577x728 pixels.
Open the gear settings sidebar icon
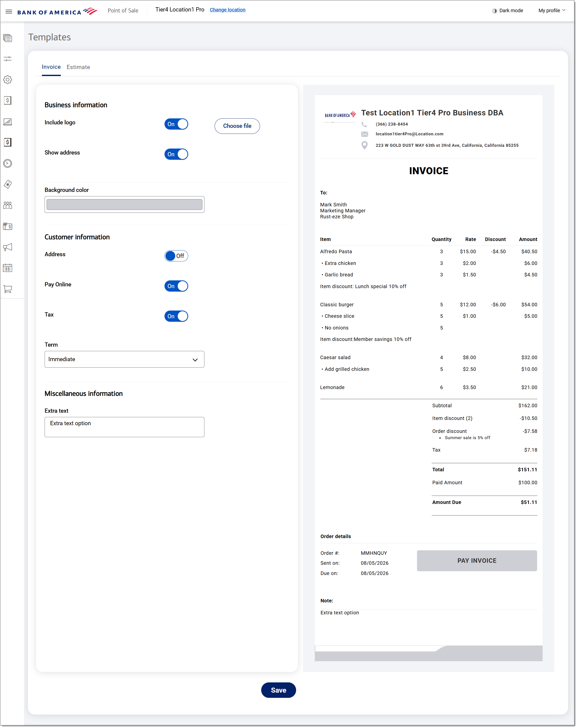coord(8,80)
